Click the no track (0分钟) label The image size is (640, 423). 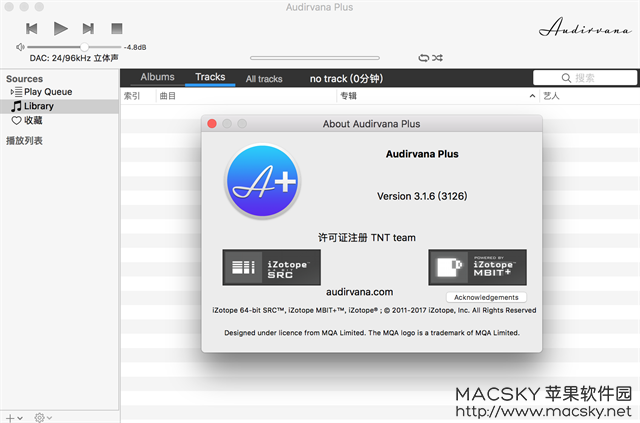(346, 78)
